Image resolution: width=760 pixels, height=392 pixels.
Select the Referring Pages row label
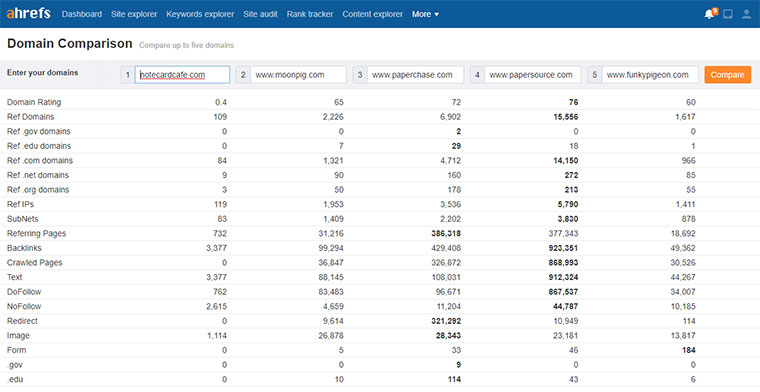(36, 234)
